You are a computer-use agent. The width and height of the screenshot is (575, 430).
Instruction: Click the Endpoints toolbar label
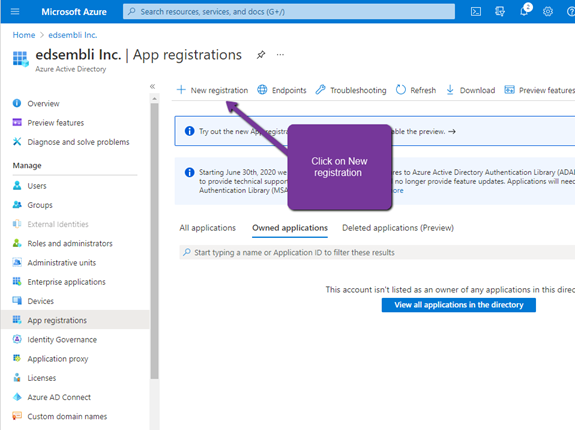coord(289,90)
